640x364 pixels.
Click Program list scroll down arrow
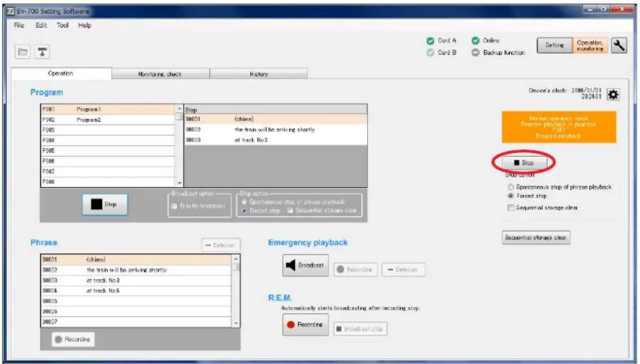pyautogui.click(x=179, y=184)
